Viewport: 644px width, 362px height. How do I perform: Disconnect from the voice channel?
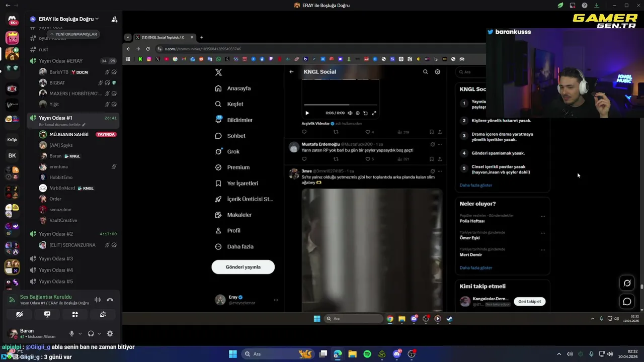[110, 300]
